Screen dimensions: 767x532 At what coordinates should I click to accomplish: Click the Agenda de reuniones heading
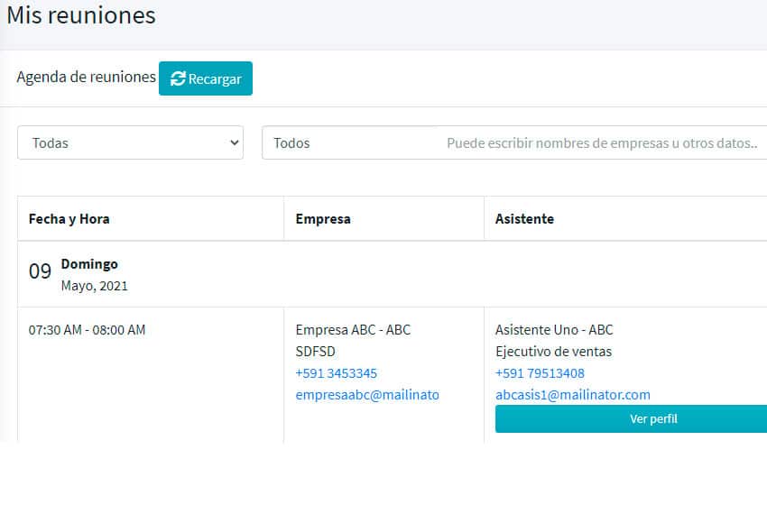coord(86,78)
